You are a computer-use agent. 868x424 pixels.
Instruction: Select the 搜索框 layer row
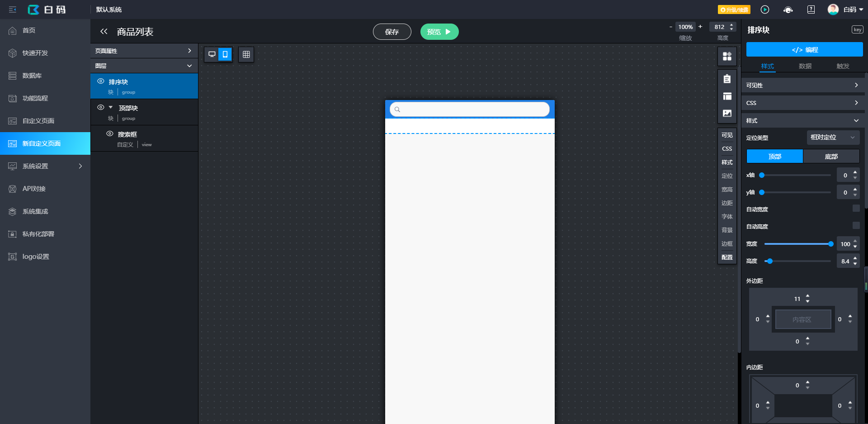pos(144,138)
